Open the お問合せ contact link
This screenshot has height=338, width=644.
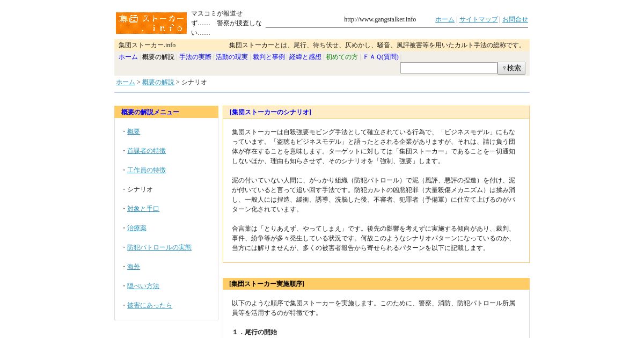tap(515, 19)
